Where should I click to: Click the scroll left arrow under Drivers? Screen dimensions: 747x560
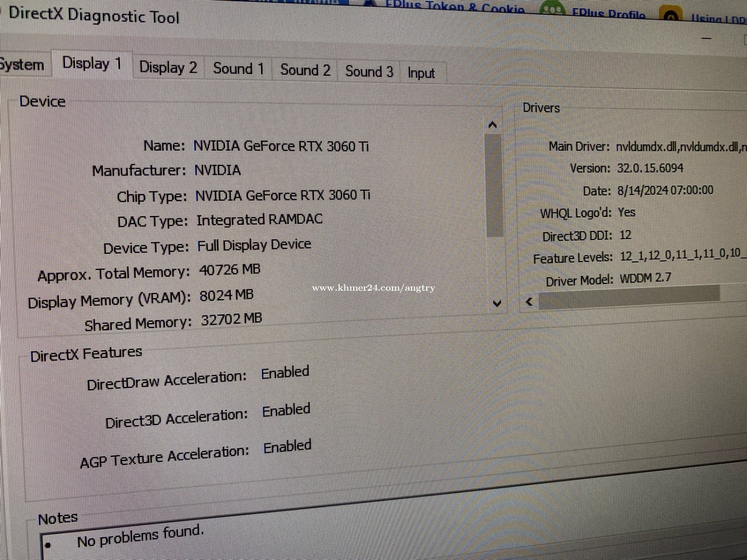pyautogui.click(x=529, y=302)
